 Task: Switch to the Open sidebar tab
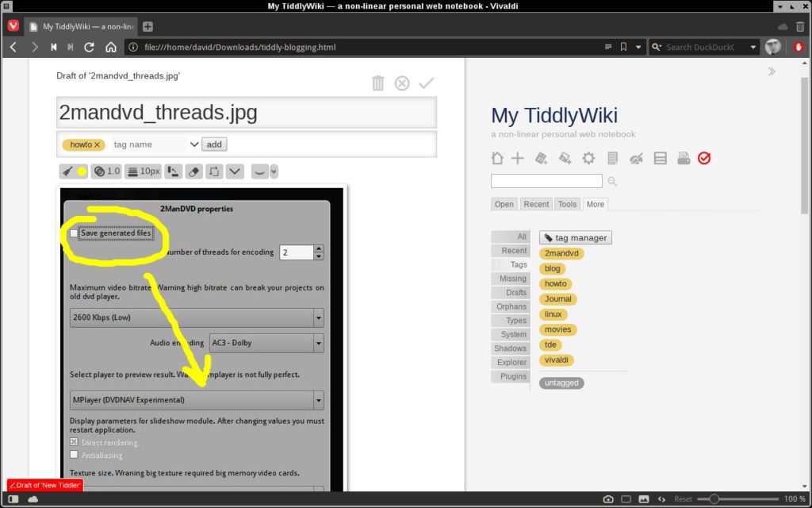504,204
